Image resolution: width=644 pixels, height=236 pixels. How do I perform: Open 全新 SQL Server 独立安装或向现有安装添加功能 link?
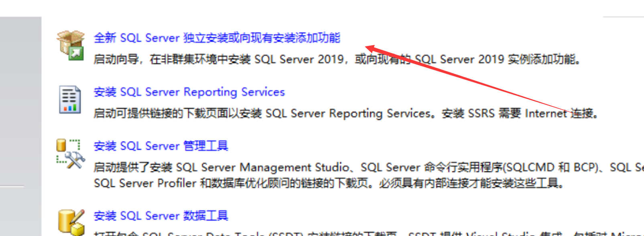[217, 38]
